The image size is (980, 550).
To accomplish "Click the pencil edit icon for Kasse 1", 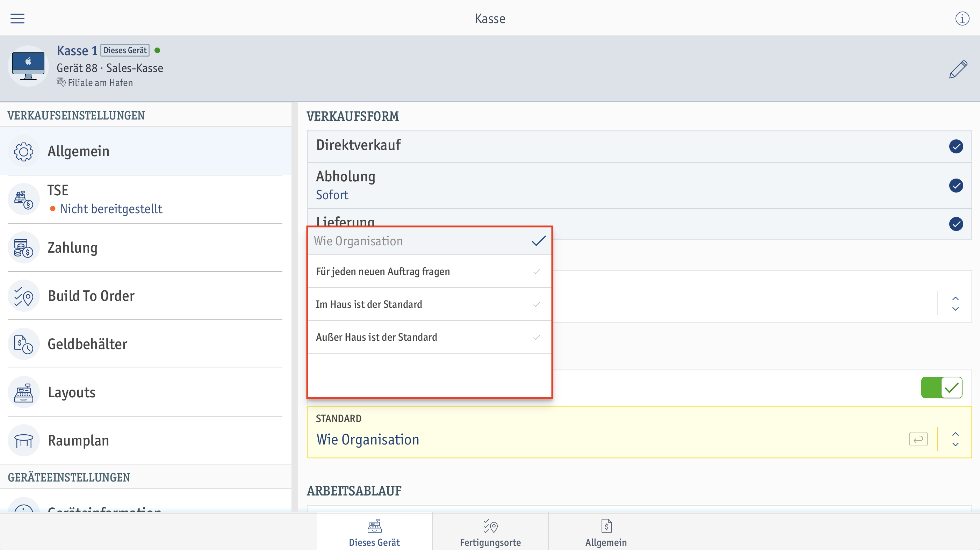I will coord(958,69).
